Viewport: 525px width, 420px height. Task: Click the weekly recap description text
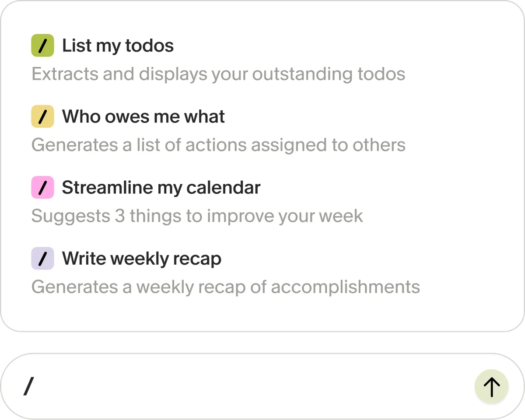coord(225,287)
